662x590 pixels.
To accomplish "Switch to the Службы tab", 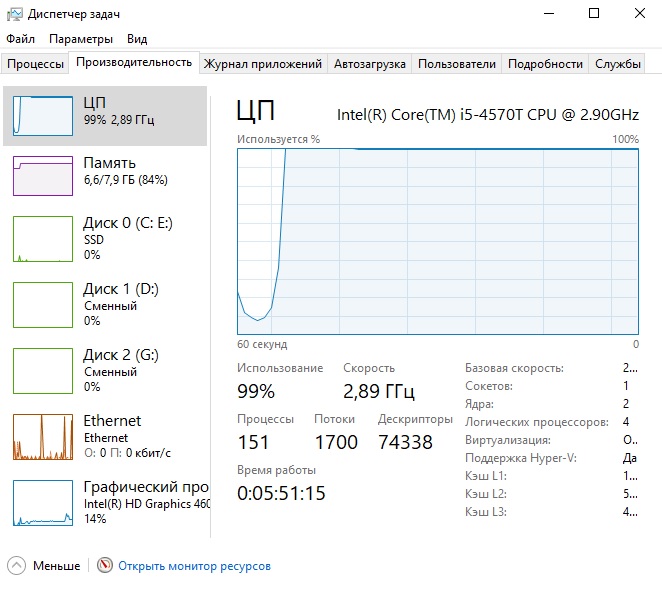I will coord(617,64).
